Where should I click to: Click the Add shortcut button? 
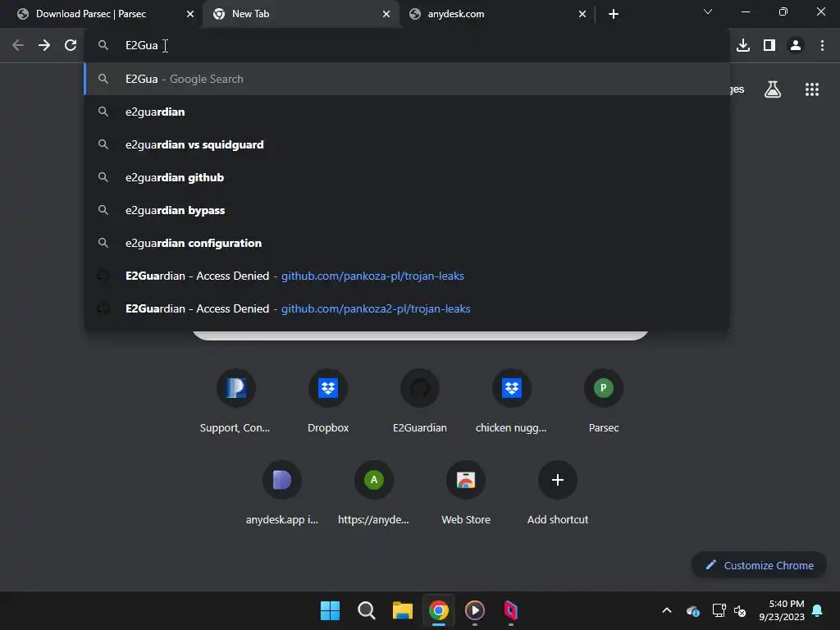(x=558, y=493)
